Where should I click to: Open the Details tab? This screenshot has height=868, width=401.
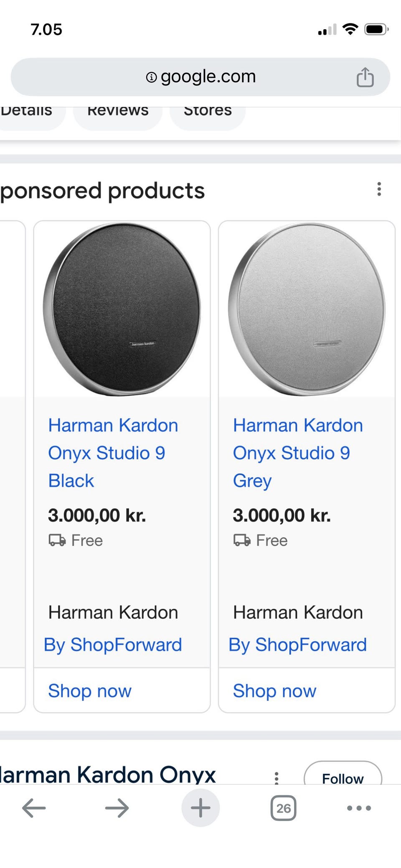click(x=27, y=111)
